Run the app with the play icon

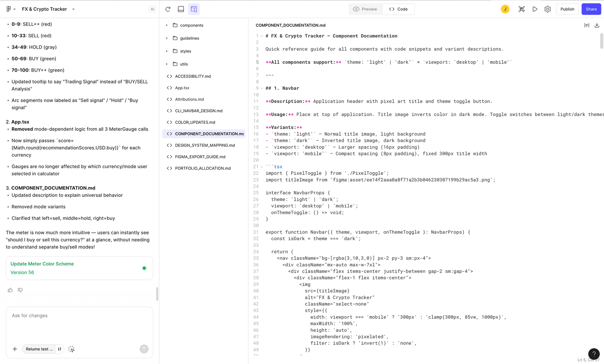[535, 9]
